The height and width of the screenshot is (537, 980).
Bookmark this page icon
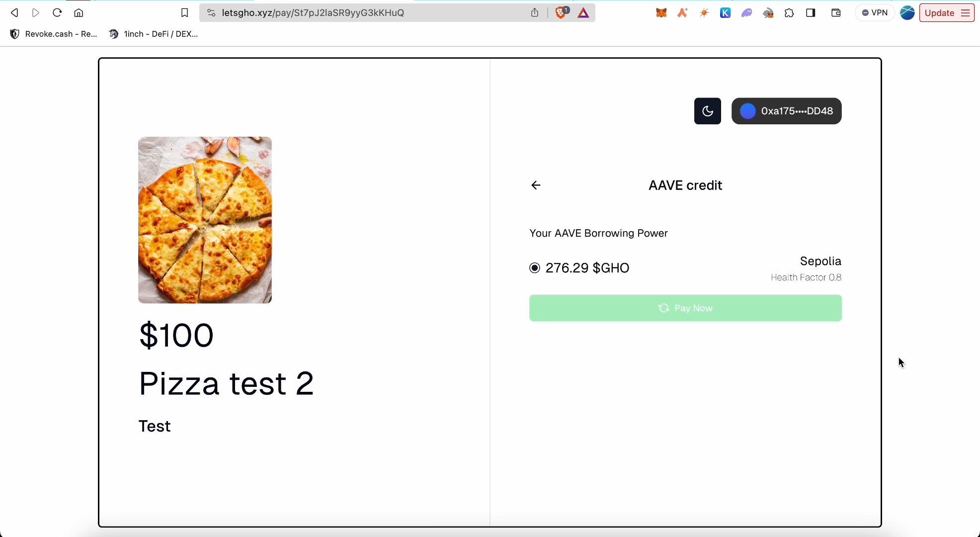click(x=184, y=13)
